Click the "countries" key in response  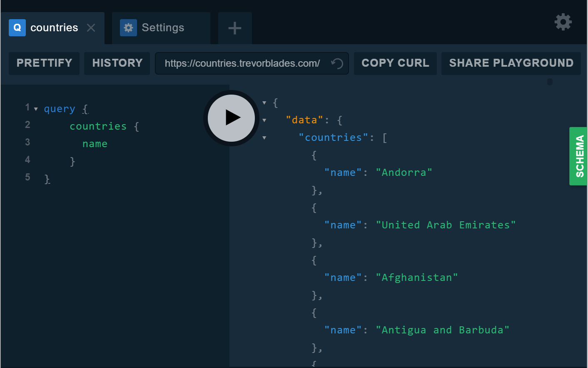click(334, 138)
